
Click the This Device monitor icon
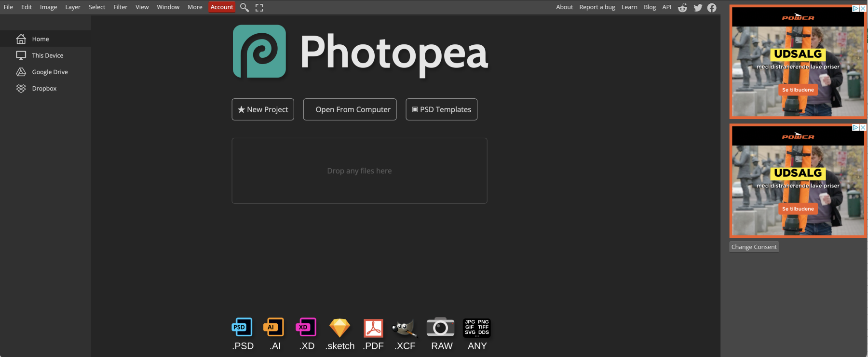[21, 55]
